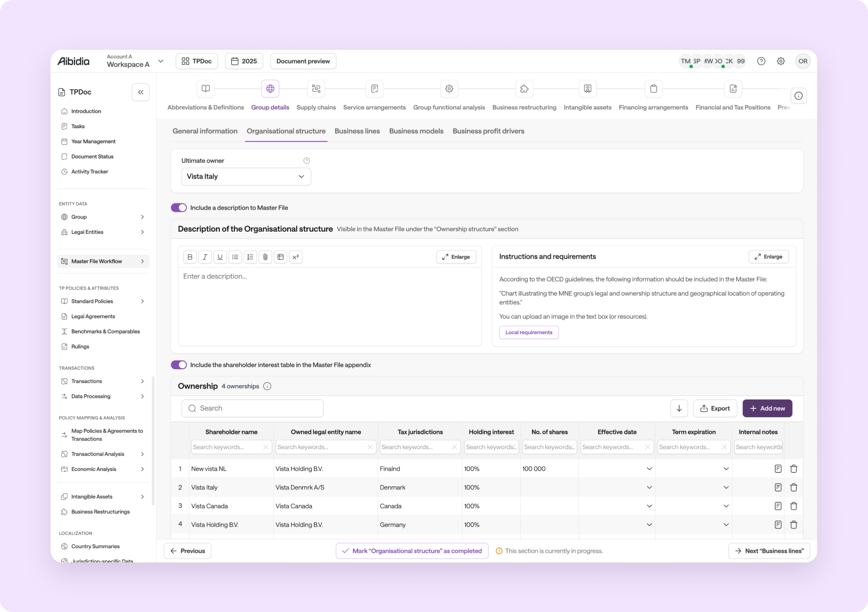Open Effective date dropdown for Vista Italy row
The height and width of the screenshot is (612, 868).
(649, 487)
